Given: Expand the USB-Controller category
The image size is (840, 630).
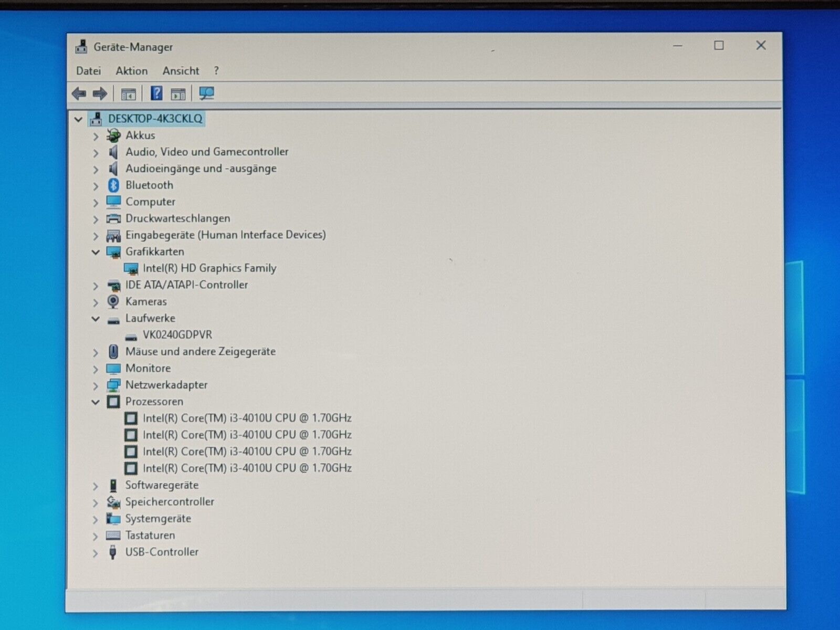Looking at the screenshot, I should pyautogui.click(x=96, y=553).
